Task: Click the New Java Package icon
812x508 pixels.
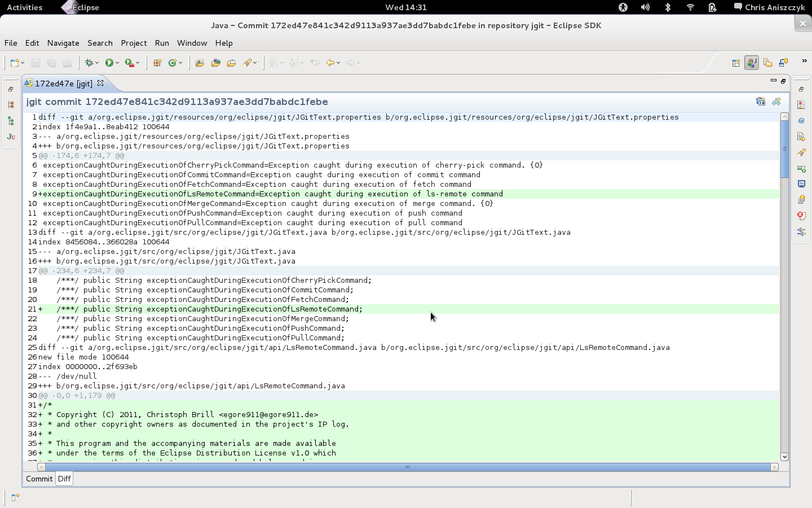Action: (x=157, y=63)
